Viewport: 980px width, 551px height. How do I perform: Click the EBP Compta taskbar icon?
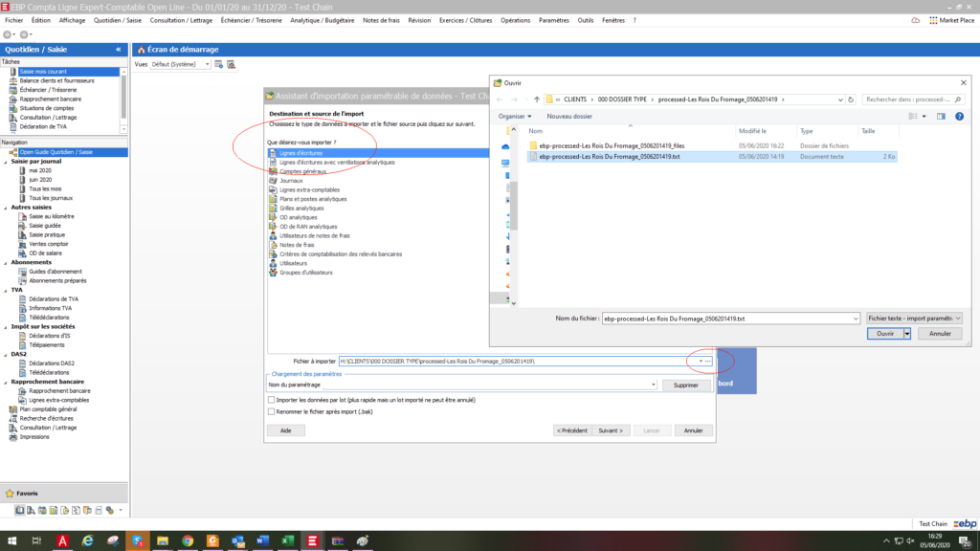pos(313,541)
